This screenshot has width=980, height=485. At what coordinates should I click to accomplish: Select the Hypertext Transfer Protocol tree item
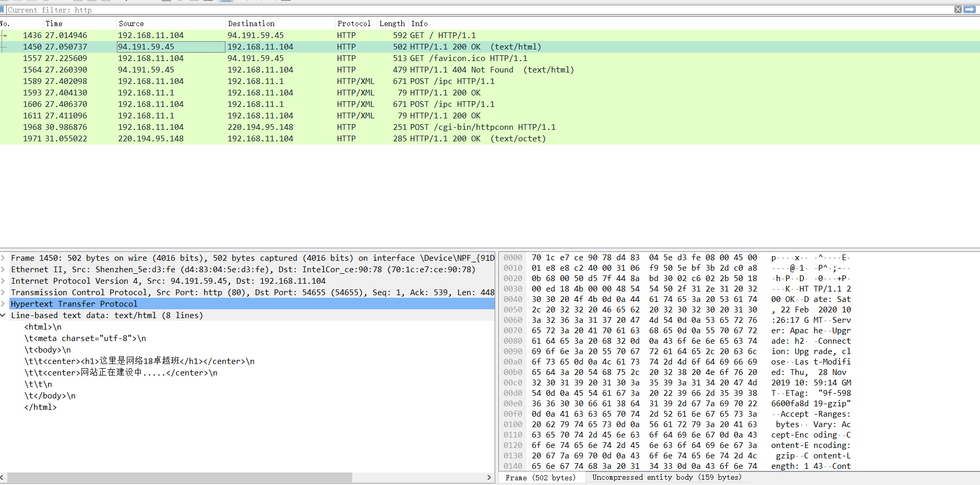[x=73, y=304]
